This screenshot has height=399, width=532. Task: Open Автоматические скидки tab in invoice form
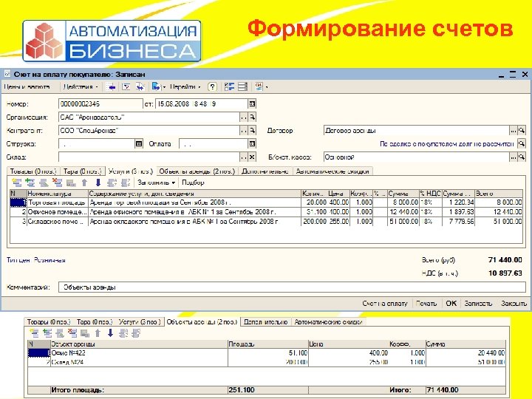[x=332, y=171]
